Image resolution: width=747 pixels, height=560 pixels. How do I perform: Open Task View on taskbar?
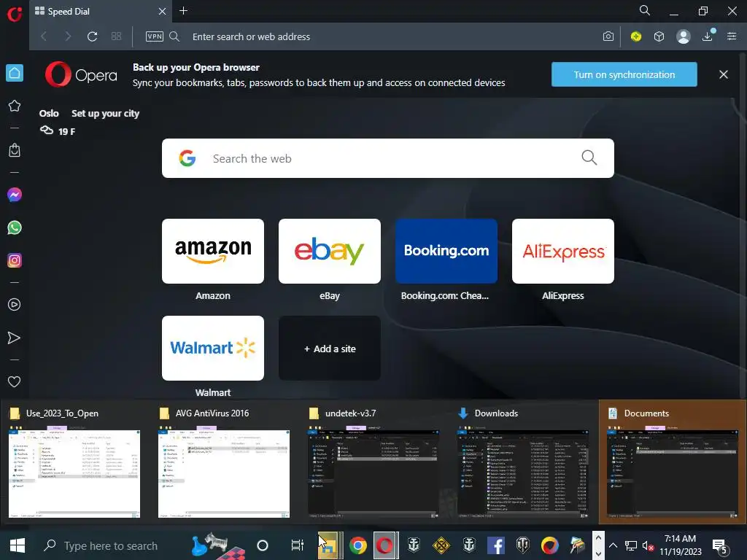tap(298, 545)
